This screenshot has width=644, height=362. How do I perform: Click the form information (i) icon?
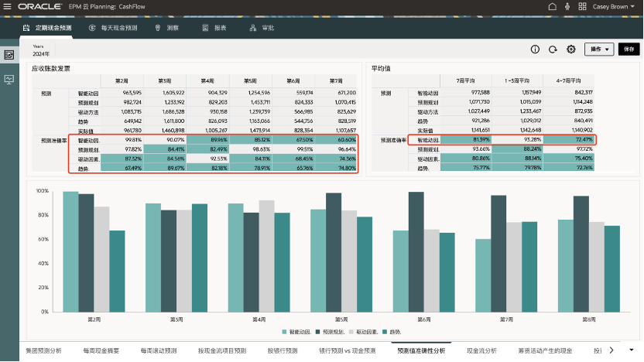pyautogui.click(x=535, y=49)
